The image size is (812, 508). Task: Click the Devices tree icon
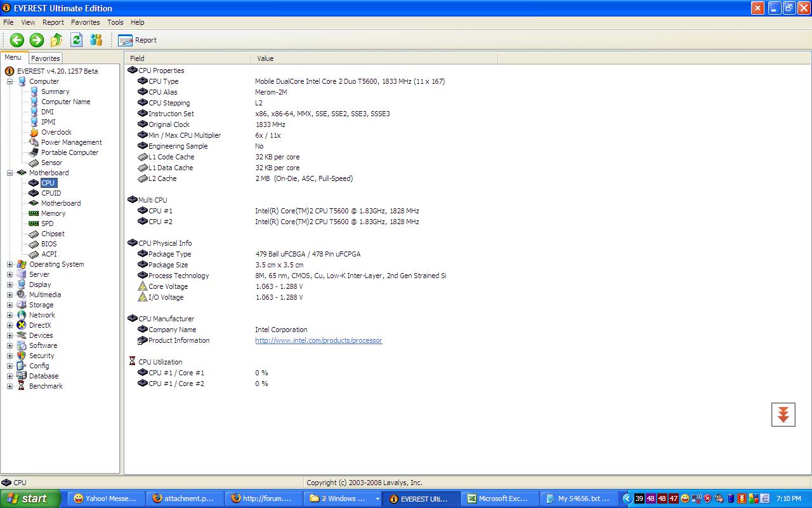[x=22, y=335]
